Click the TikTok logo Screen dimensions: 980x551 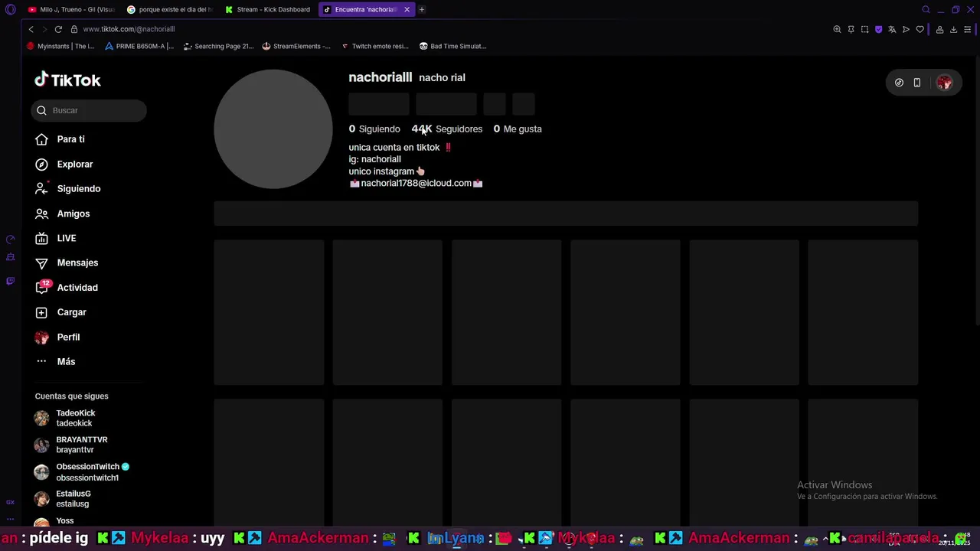pos(67,80)
